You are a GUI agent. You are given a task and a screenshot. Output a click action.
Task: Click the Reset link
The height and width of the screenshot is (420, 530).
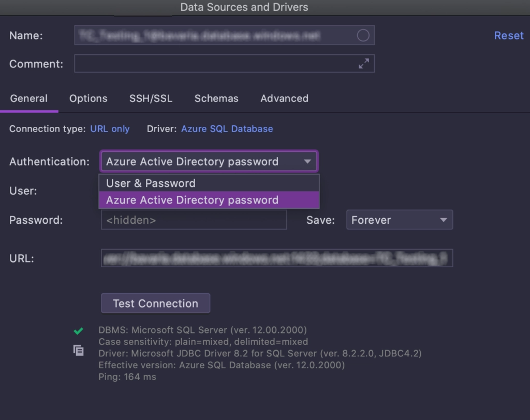click(509, 36)
